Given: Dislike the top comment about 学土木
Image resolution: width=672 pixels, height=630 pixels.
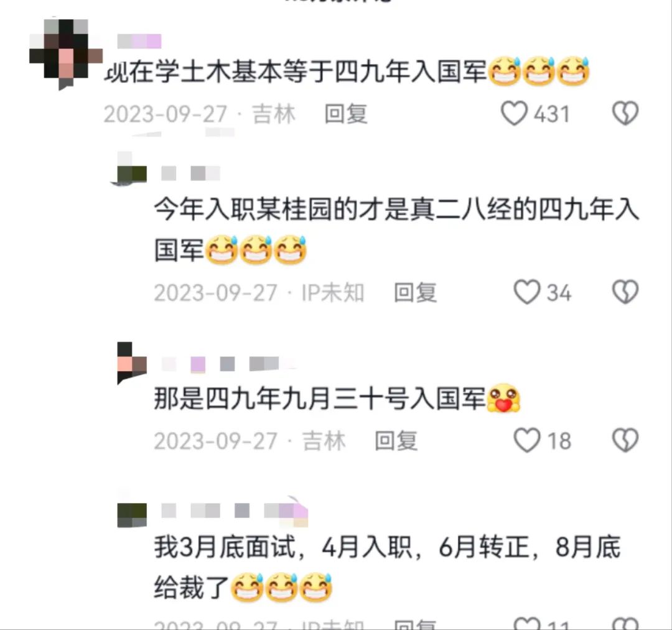Looking at the screenshot, I should (625, 113).
